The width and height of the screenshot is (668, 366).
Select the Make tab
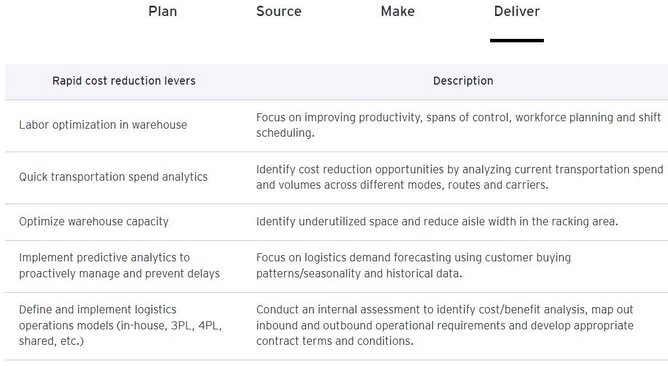coord(397,12)
